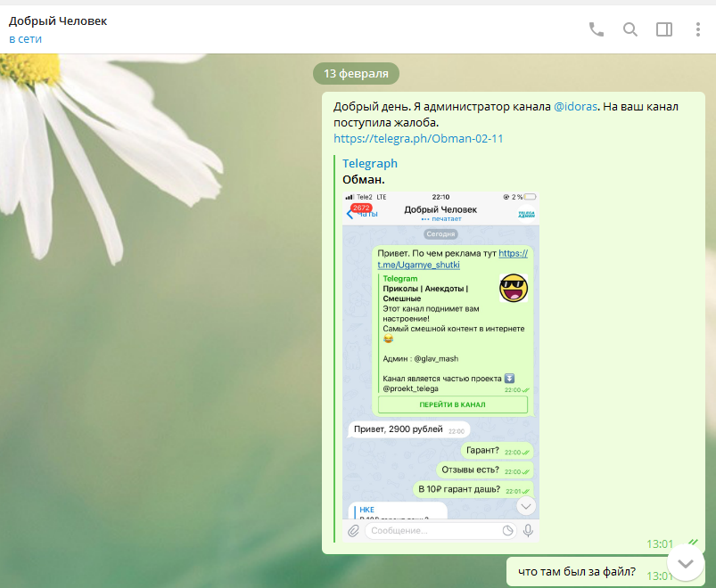Click the 13:01 timestamp of the first message
The width and height of the screenshot is (716, 588).
660,543
